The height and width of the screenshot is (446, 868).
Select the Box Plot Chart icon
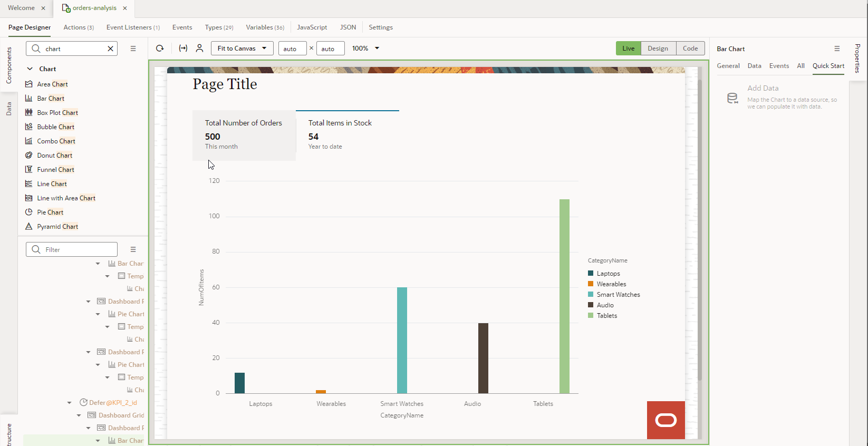click(29, 112)
